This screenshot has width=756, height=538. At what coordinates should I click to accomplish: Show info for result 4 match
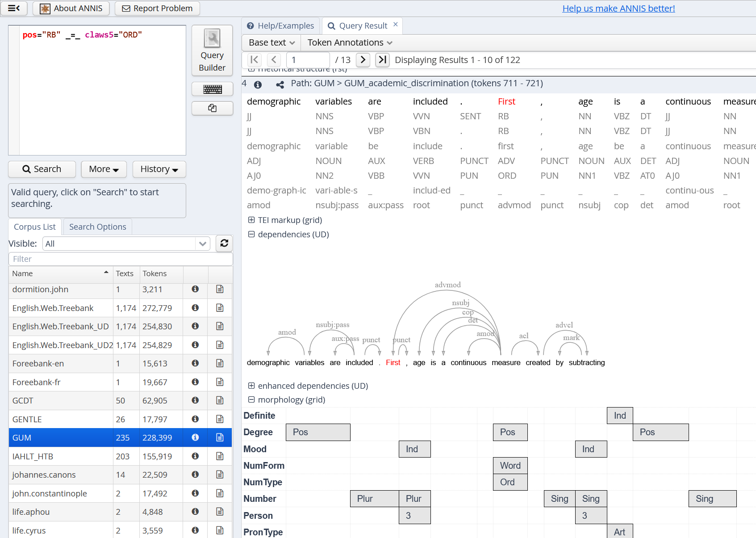pos(258,84)
